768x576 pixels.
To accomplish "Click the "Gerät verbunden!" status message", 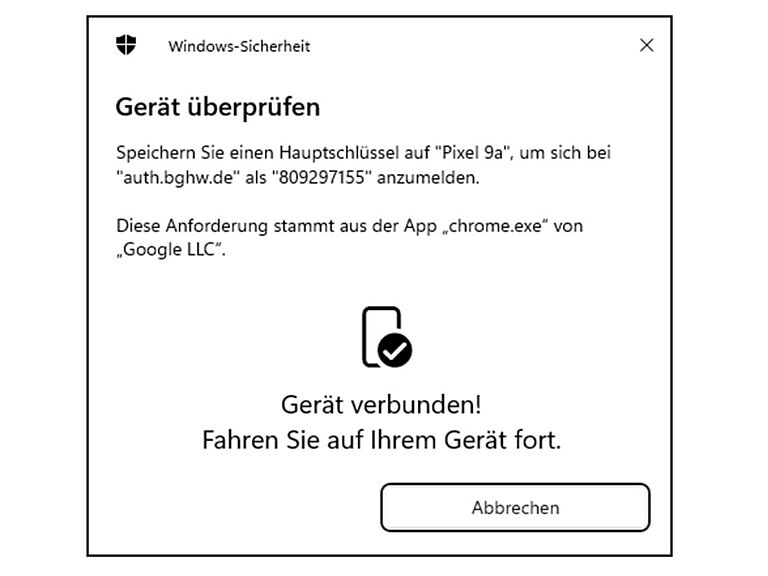I will point(381,405).
